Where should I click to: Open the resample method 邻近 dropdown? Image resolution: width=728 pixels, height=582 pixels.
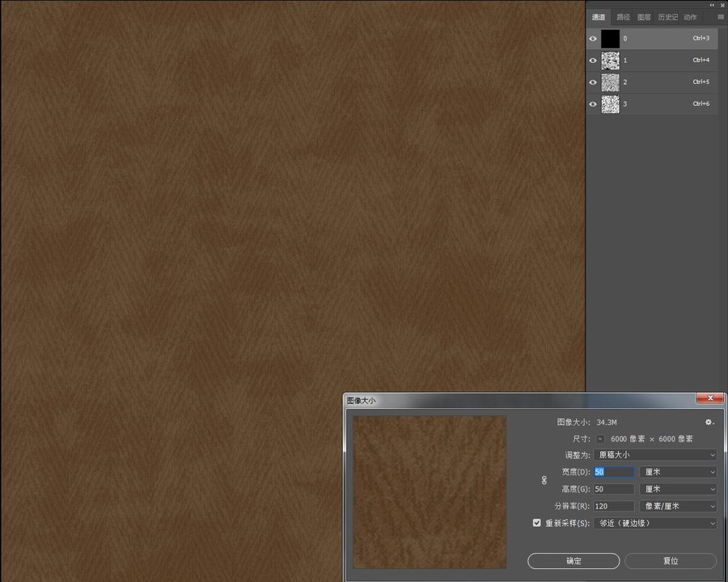654,523
